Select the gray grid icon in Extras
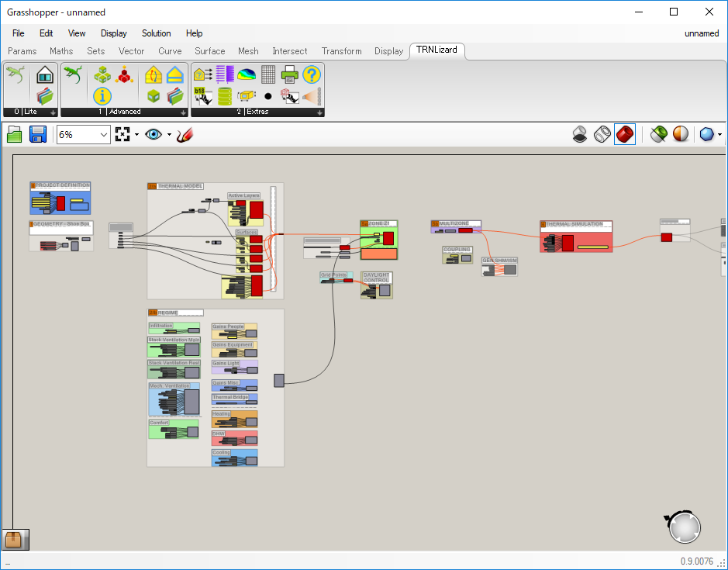The width and height of the screenshot is (728, 570). point(268,74)
